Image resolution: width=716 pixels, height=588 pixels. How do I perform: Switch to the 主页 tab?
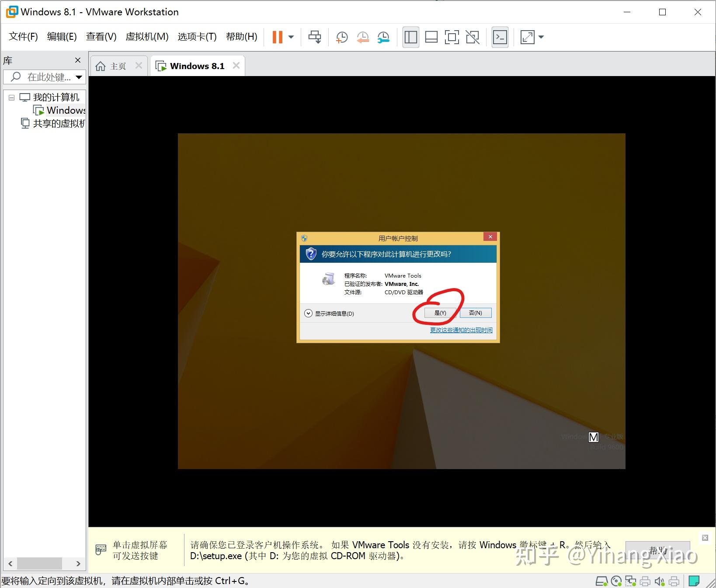coord(117,65)
